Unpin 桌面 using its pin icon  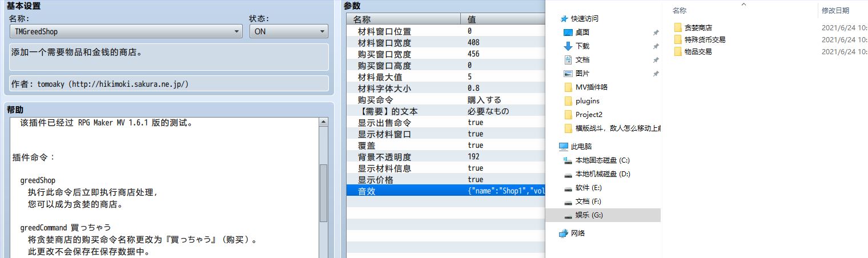point(656,33)
